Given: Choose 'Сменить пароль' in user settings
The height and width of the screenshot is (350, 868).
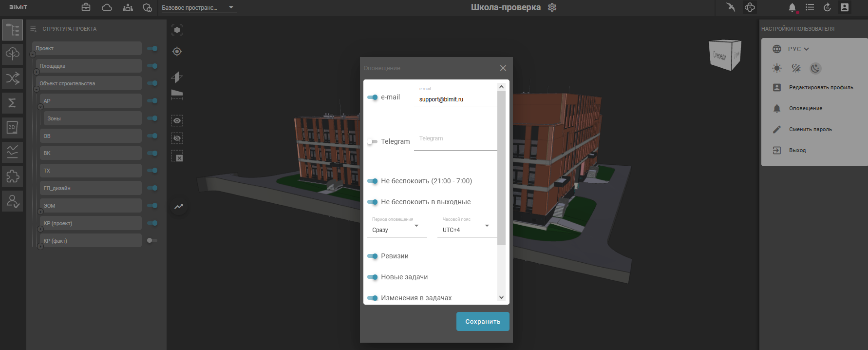Looking at the screenshot, I should tap(810, 130).
